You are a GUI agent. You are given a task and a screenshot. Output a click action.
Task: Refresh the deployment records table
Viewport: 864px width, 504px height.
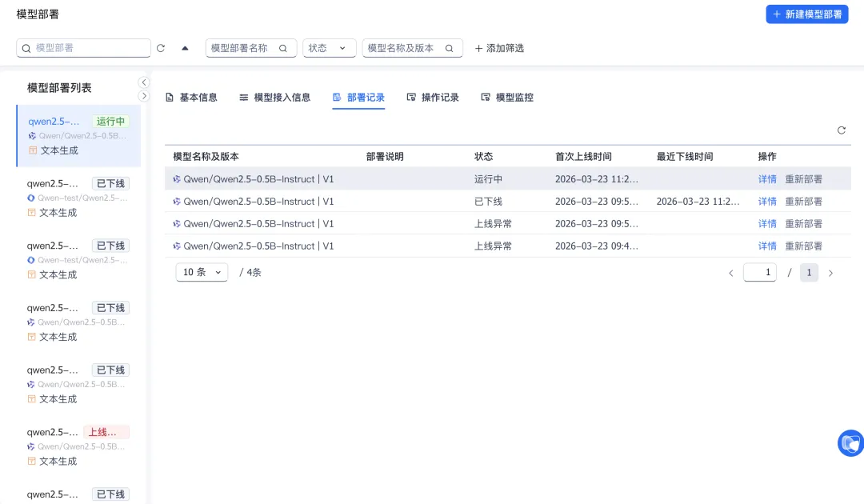[842, 130]
